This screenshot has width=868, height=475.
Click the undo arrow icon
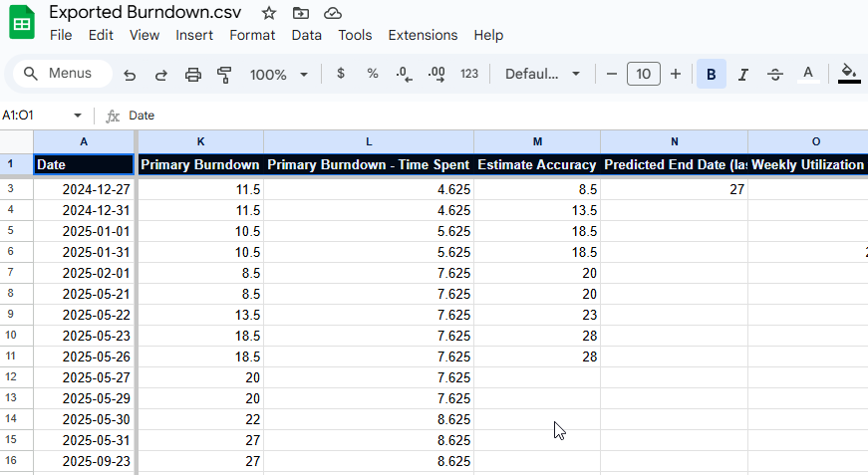130,75
